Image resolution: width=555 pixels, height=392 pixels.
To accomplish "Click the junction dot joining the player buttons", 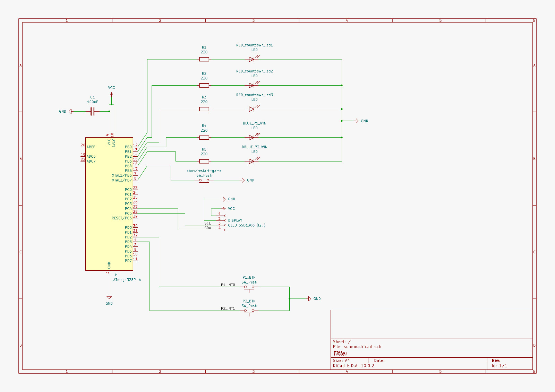I will coord(289,299).
